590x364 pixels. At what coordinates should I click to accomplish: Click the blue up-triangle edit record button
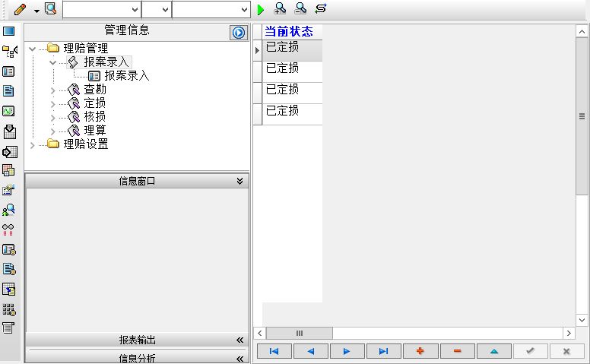pyautogui.click(x=494, y=351)
